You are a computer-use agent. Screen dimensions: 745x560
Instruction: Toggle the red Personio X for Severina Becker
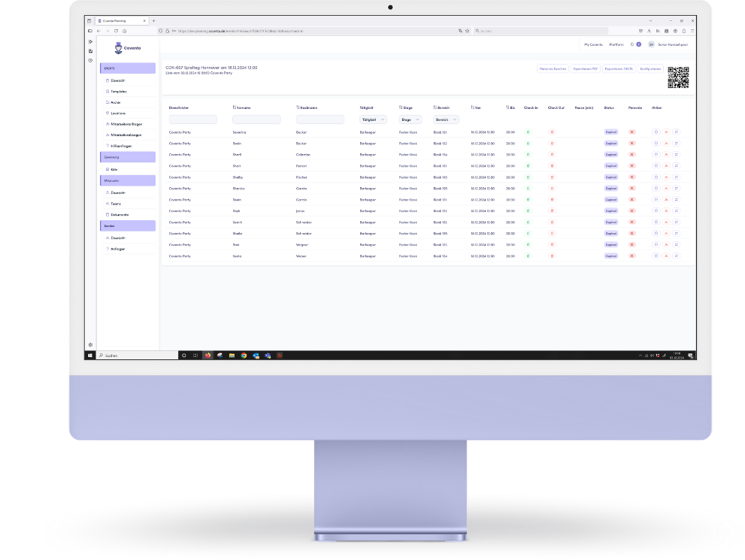coord(631,132)
